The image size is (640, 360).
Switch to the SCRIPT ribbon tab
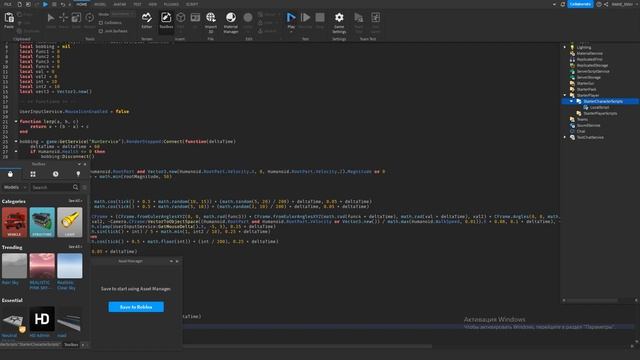click(x=192, y=4)
